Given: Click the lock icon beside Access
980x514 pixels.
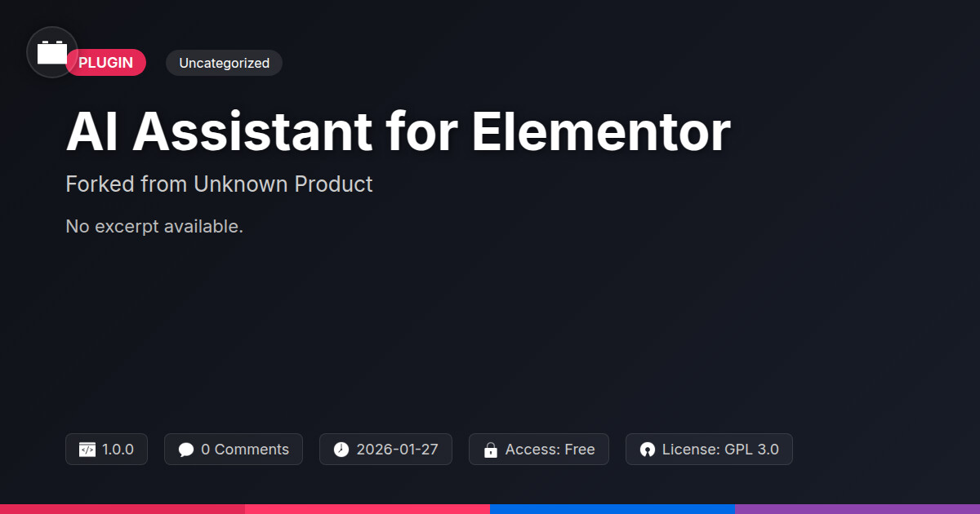Looking at the screenshot, I should (491, 450).
